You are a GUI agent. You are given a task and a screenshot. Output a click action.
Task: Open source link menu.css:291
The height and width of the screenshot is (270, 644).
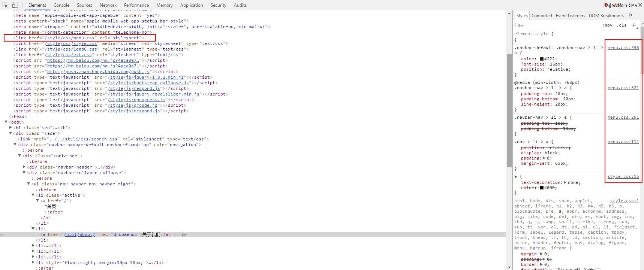(623, 117)
